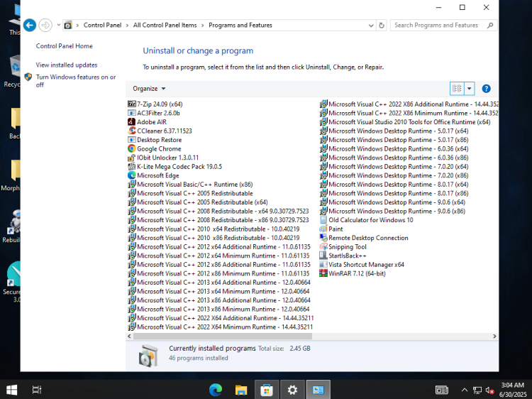Click the Vista Shortcut Manager x64 icon
This screenshot has width=532, height=399.
click(323, 265)
